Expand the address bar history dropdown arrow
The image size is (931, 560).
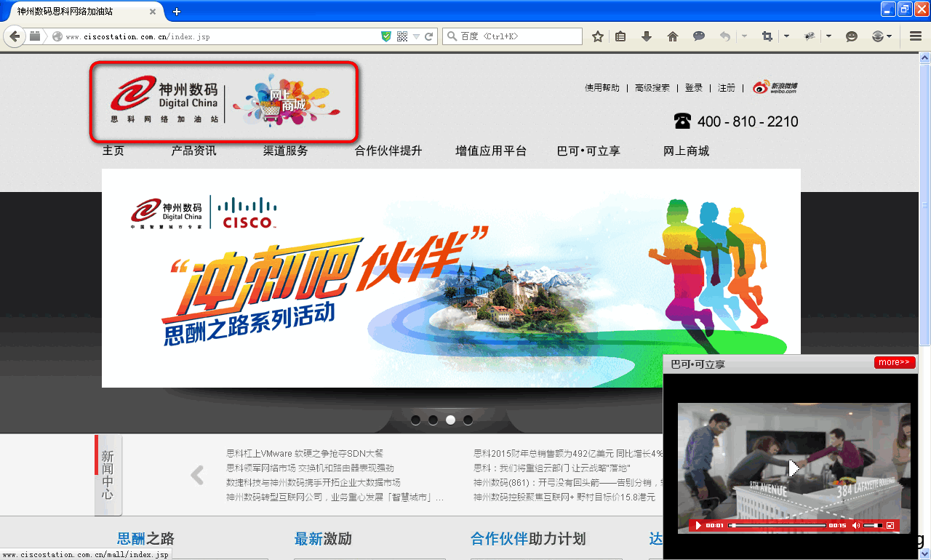(x=416, y=36)
